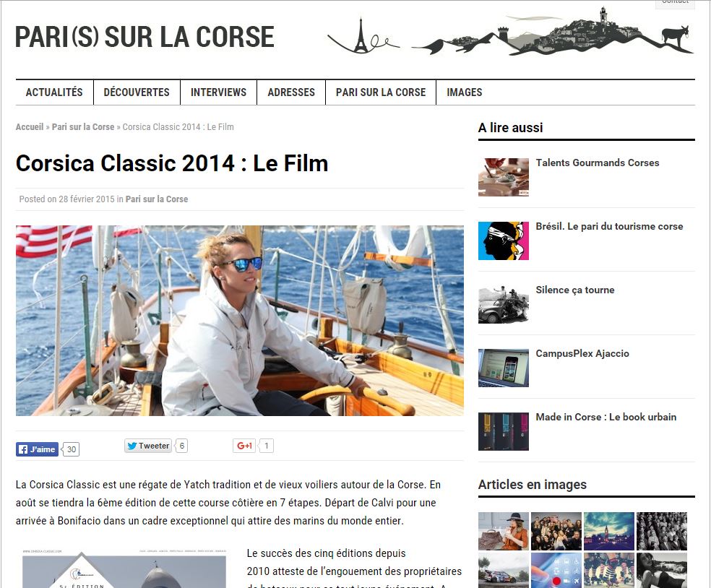Open the Brésil. Le pari du tourisme corse article

point(609,226)
